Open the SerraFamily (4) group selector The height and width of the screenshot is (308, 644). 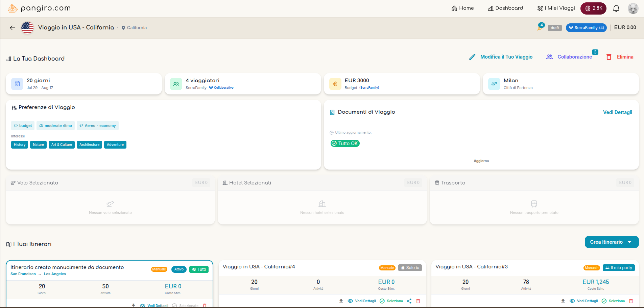click(x=586, y=28)
